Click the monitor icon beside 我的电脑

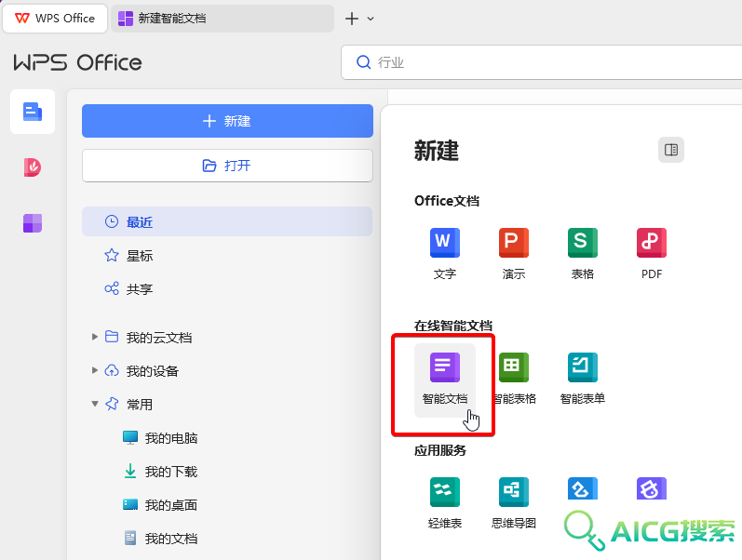[x=130, y=437]
